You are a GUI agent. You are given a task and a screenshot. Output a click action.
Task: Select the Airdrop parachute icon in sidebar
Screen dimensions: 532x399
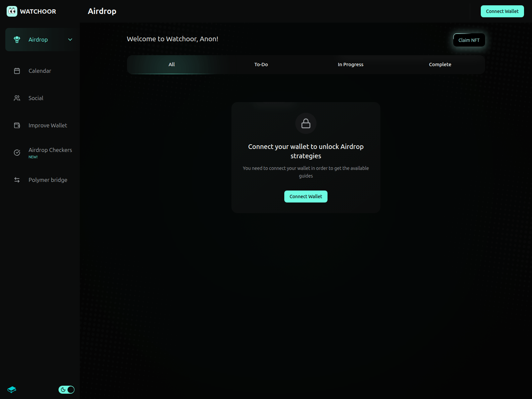(17, 39)
